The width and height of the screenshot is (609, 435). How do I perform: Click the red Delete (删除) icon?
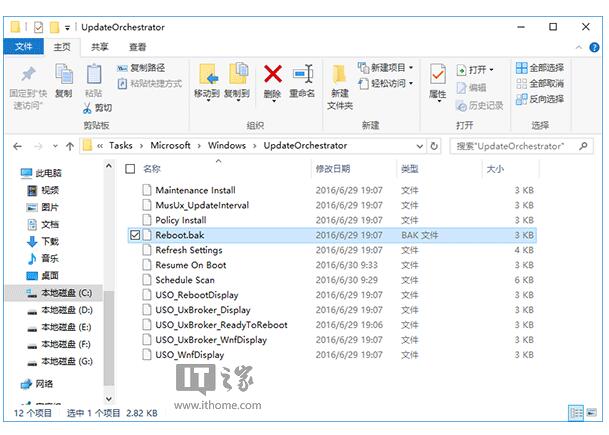pyautogui.click(x=272, y=78)
